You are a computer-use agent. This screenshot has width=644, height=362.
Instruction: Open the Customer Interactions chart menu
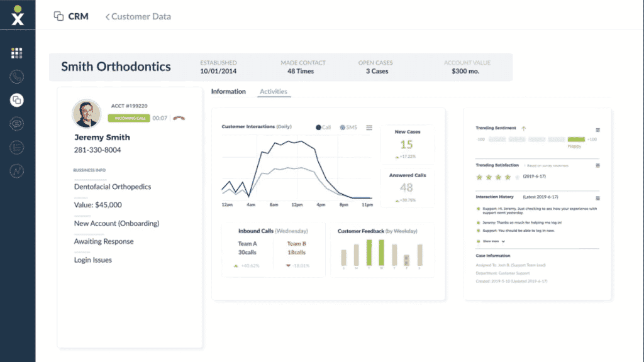(x=369, y=127)
